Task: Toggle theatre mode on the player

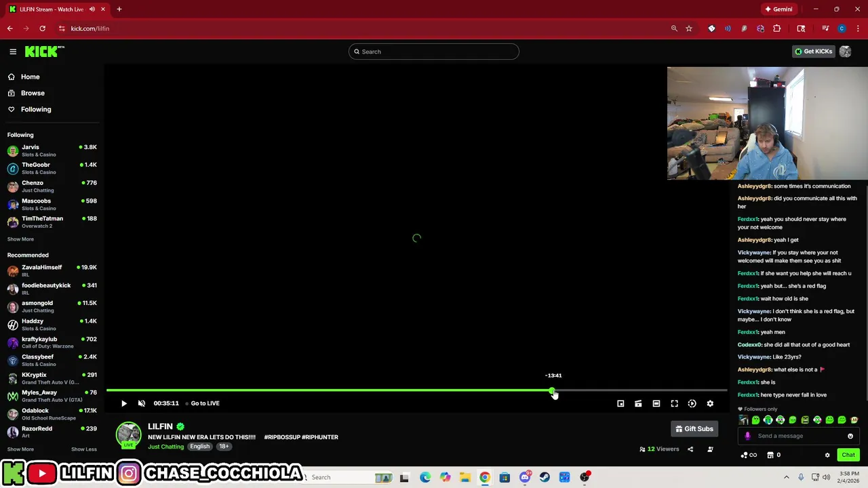Action: [656, 403]
